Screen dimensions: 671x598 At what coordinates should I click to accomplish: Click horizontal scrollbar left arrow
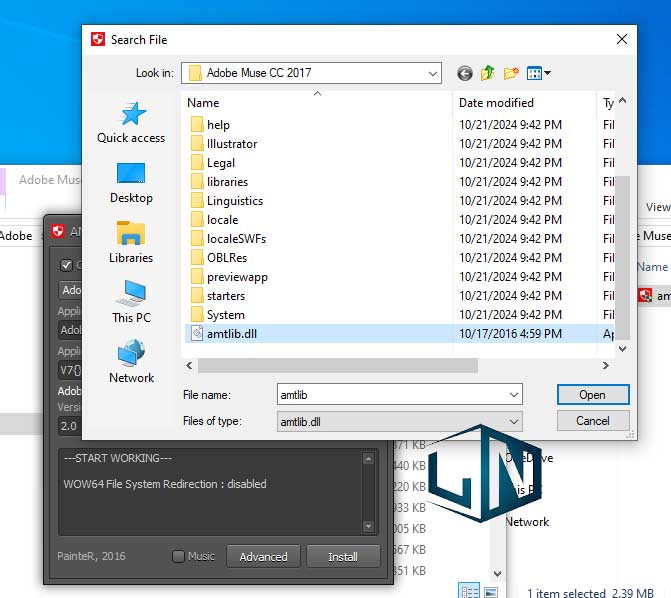tap(189, 366)
